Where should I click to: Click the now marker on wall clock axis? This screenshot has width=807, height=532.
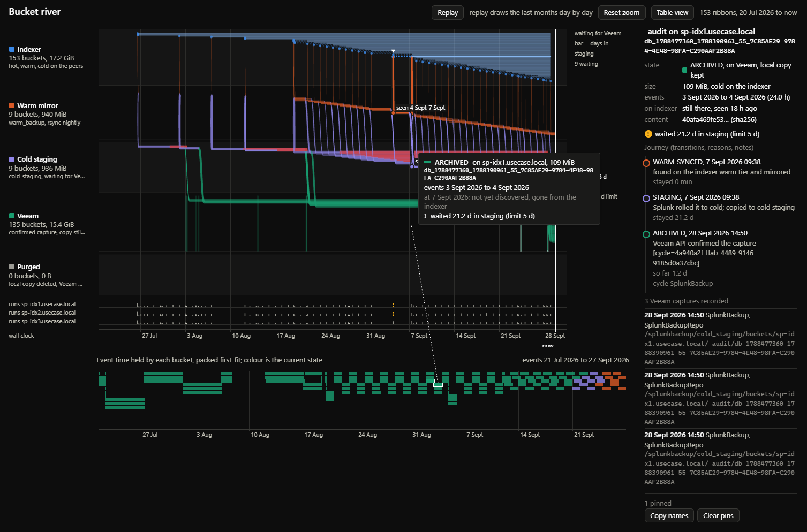click(x=548, y=346)
